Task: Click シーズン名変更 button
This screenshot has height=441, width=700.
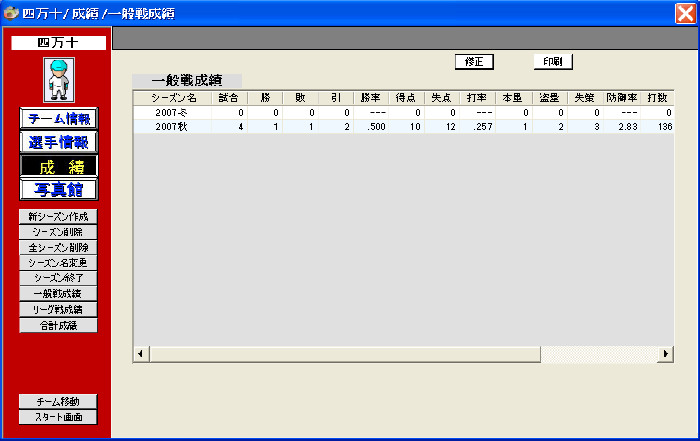Action: [58, 263]
